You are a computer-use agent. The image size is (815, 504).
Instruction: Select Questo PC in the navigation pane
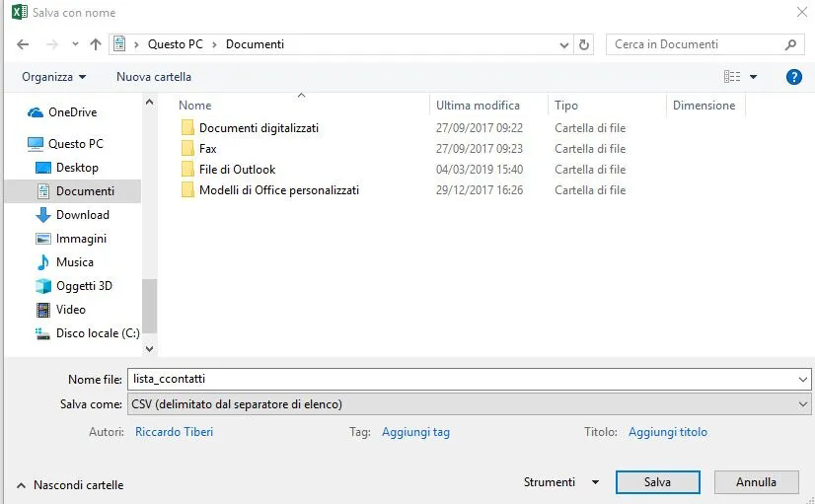[75, 144]
